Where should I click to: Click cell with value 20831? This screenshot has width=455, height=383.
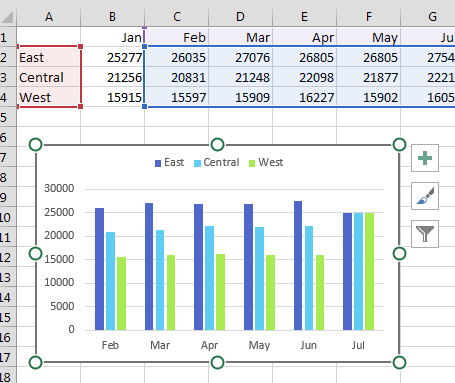(x=177, y=77)
